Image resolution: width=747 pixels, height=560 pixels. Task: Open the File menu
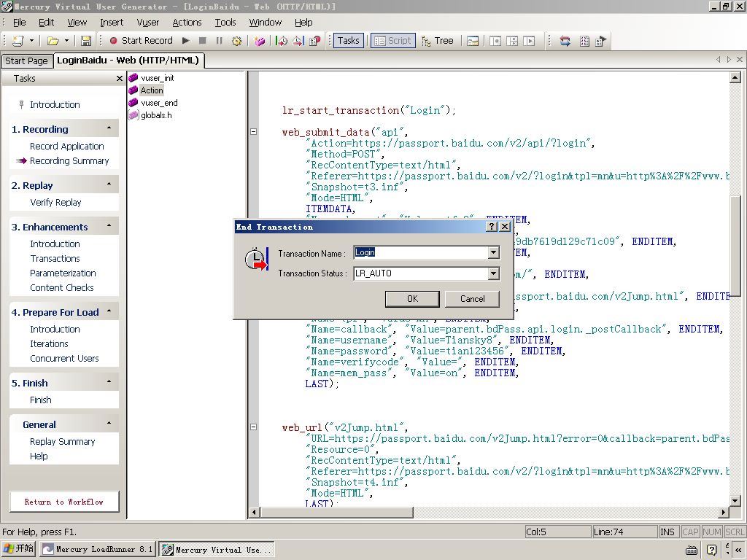tap(20, 23)
